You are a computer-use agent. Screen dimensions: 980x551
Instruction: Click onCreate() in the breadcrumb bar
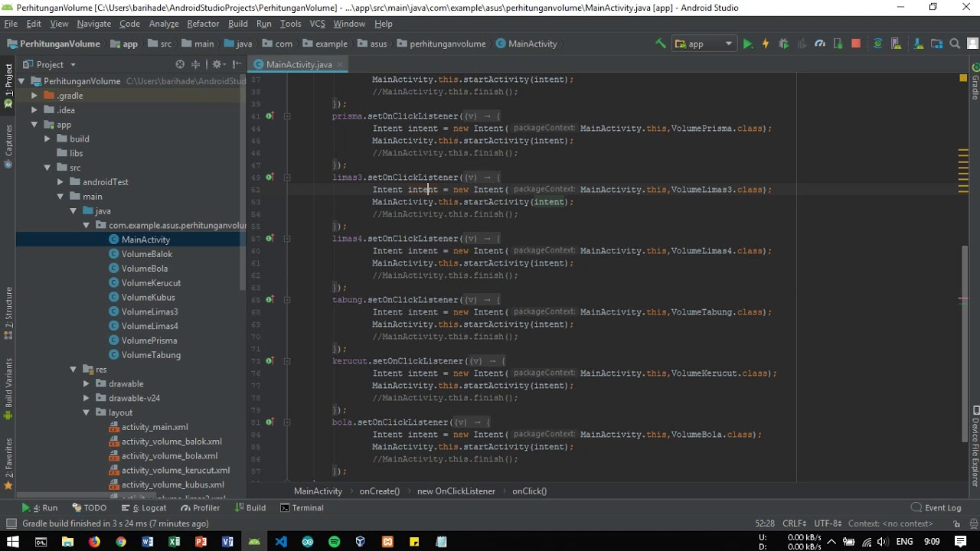[x=380, y=491]
